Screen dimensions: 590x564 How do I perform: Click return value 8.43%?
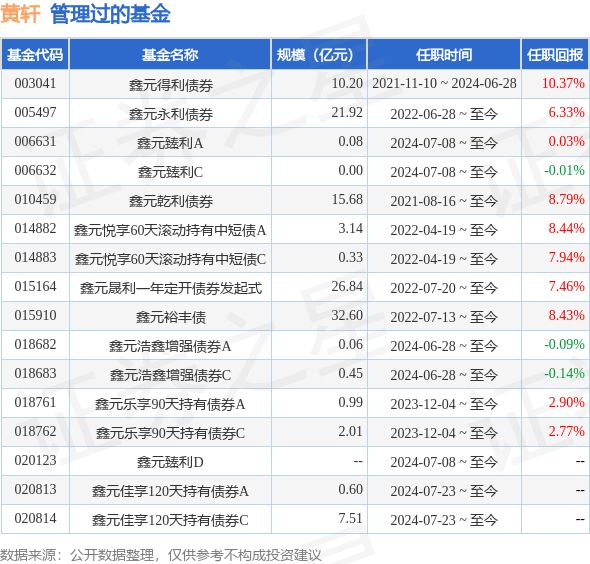[566, 315]
